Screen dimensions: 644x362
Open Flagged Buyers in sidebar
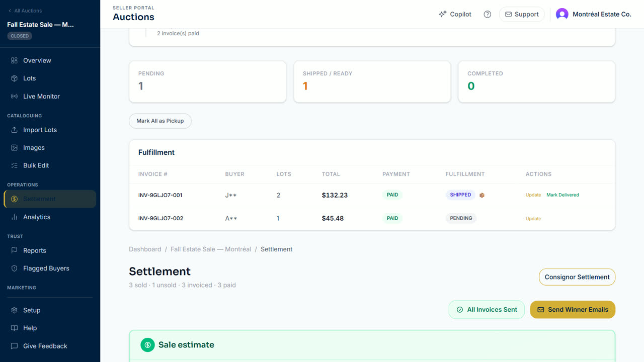(x=50, y=268)
